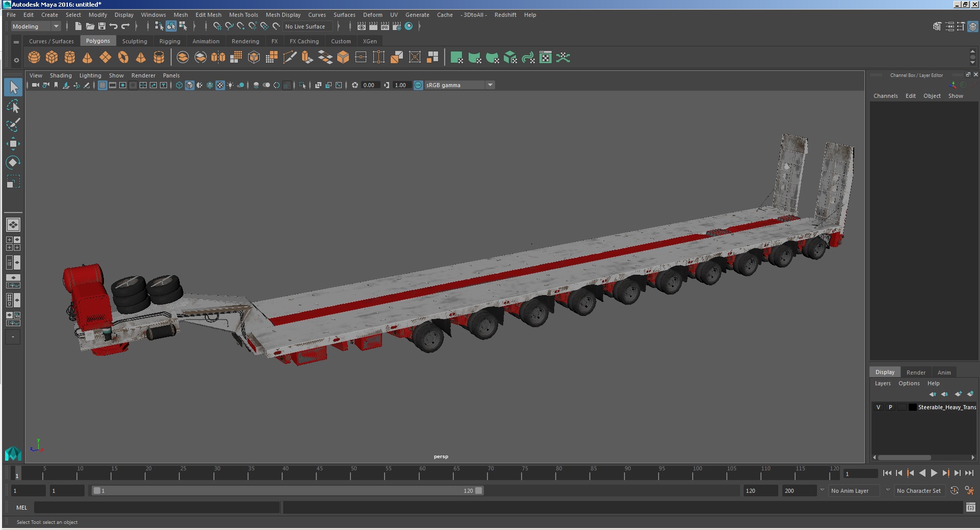
Task: Toggle auto keyframe button
Action: (x=955, y=490)
